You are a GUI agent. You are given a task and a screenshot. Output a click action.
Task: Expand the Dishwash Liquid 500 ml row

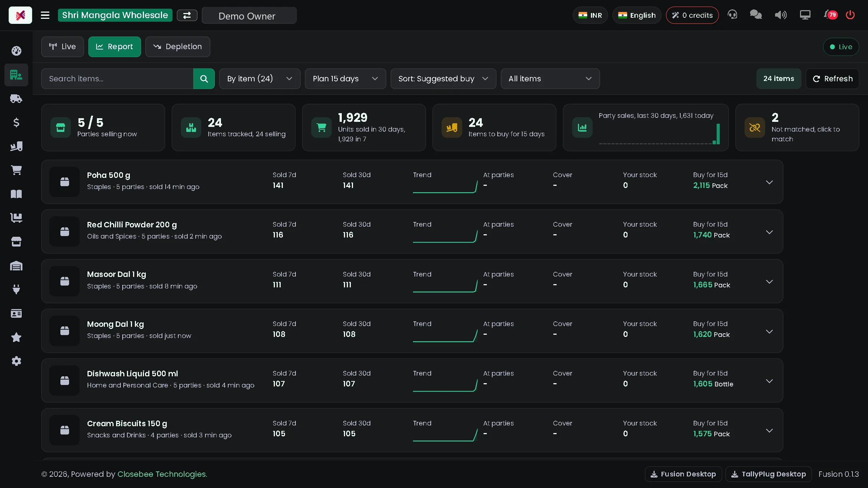(769, 381)
